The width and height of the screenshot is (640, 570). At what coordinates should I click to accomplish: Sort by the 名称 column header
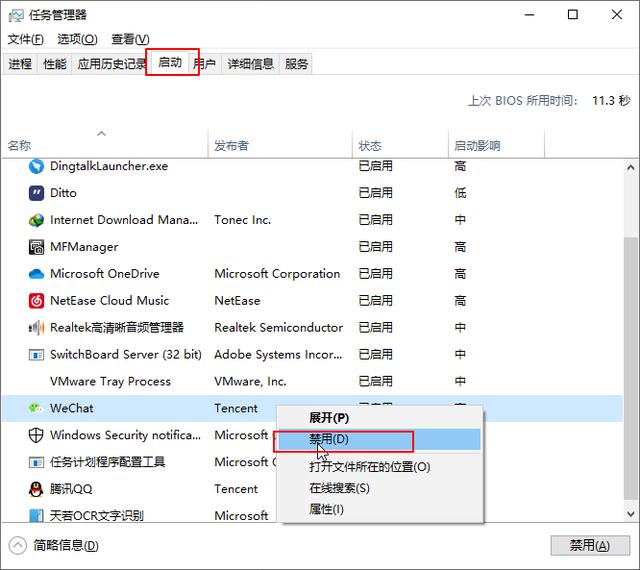[105, 145]
